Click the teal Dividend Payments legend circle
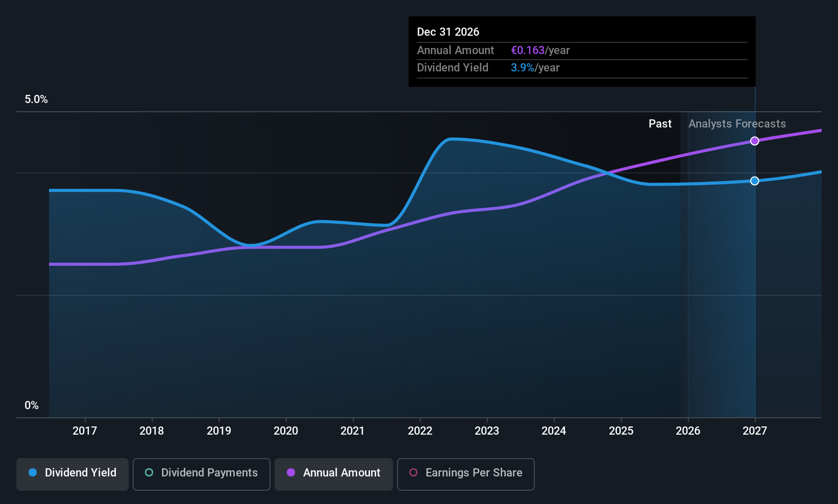 pos(149,473)
